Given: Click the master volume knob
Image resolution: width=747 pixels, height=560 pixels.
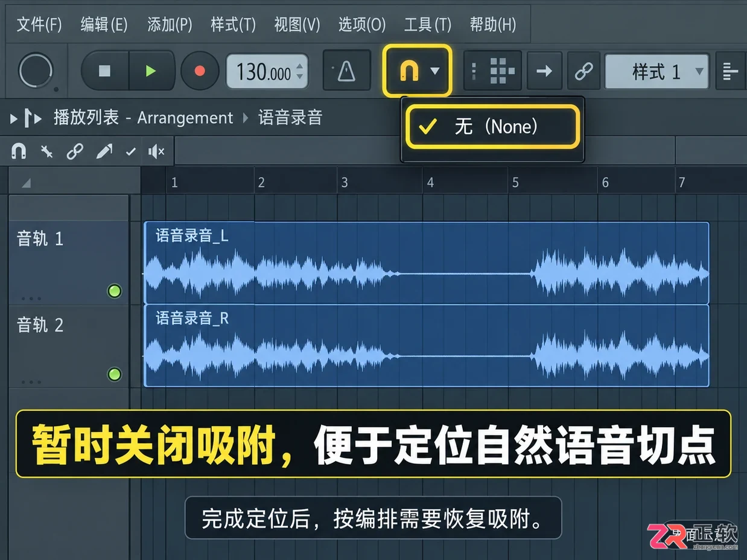Looking at the screenshot, I should 36,71.
